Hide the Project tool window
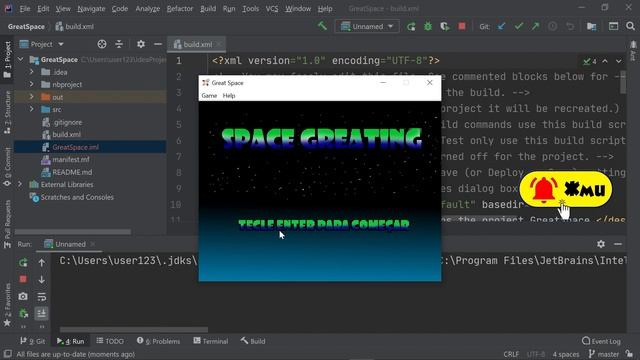The height and width of the screenshot is (360, 640). (158, 44)
